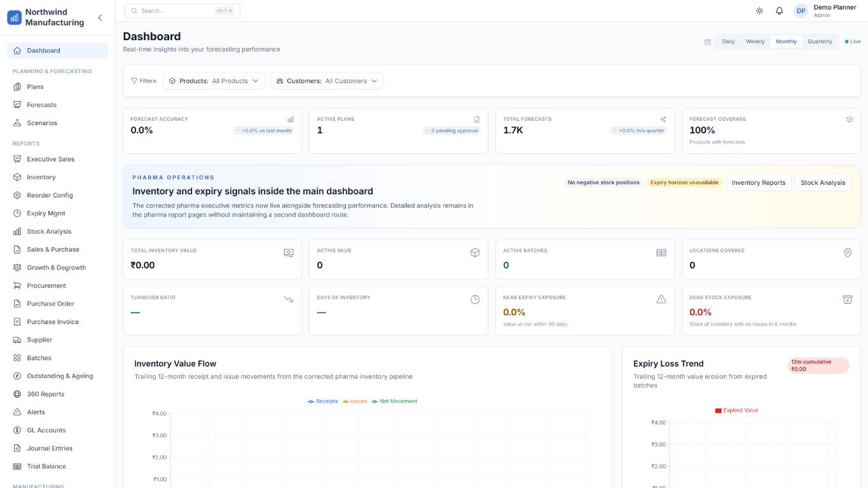Click the Total Inventory Value cash icon
Viewport: 868px width, 488px height.
289,252
